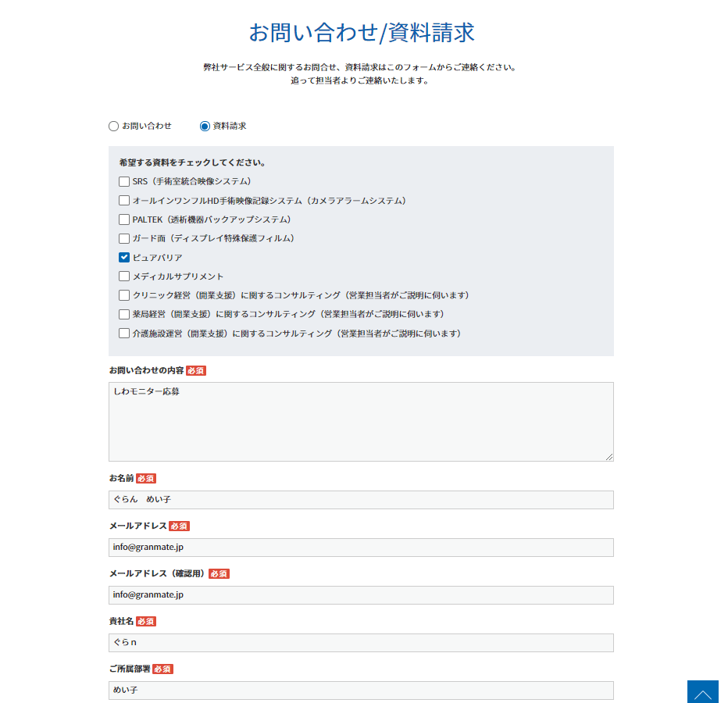Tick the ガード面 display film checkbox
This screenshot has width=728, height=703.
click(124, 238)
